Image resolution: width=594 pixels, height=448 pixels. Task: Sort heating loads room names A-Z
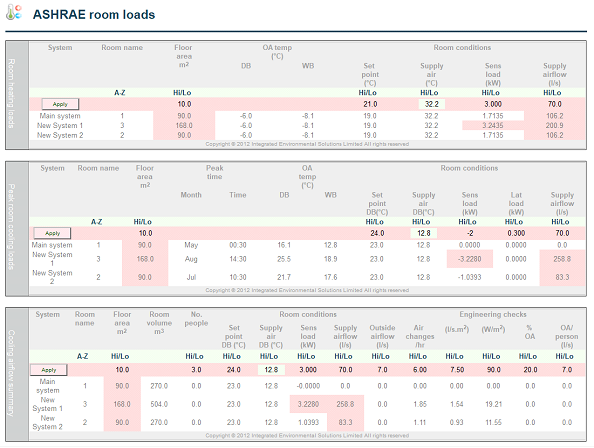[x=120, y=93]
